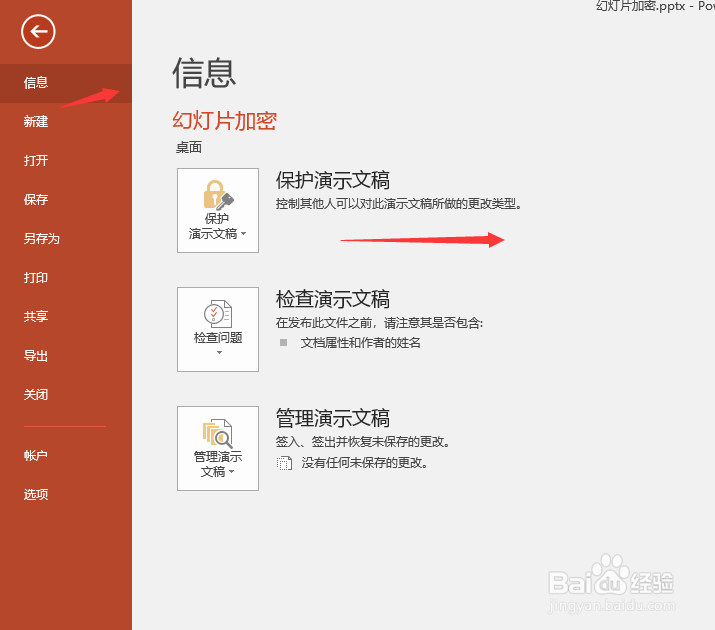The height and width of the screenshot is (630, 715).
Task: Click the 在发布此文件之前 description text
Action: [x=379, y=323]
